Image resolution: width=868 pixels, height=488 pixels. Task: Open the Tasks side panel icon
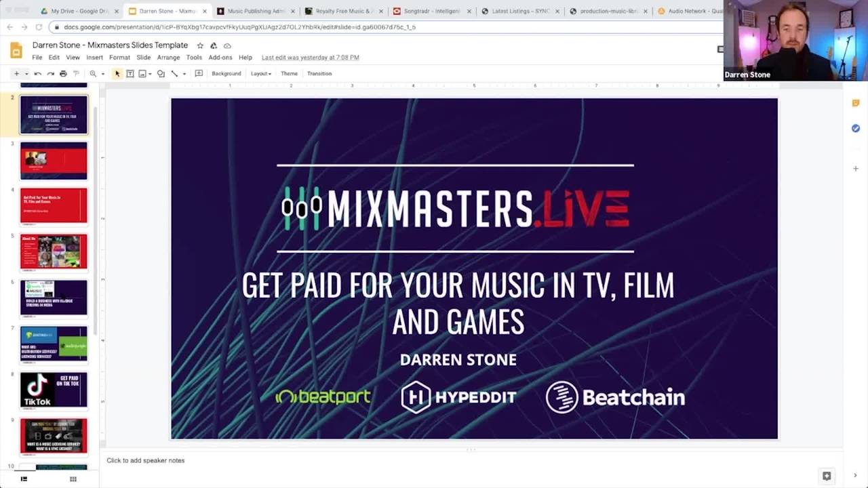pyautogui.click(x=856, y=128)
